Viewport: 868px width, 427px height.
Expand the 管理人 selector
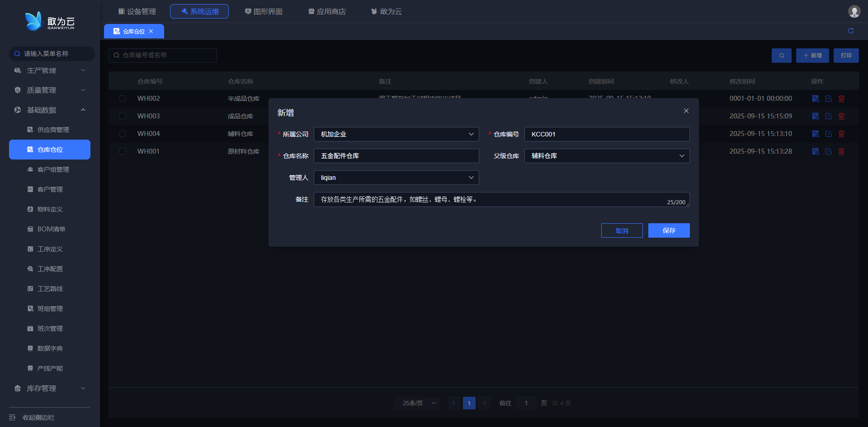pos(396,178)
